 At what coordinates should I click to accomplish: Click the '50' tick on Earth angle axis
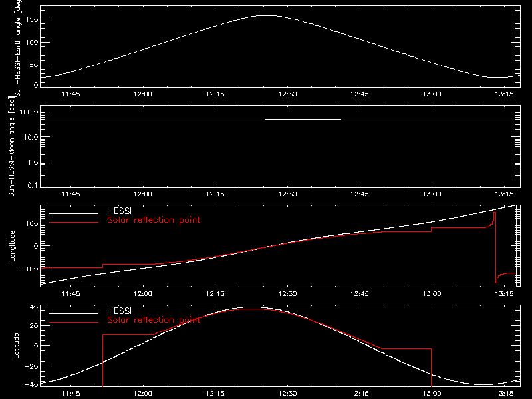pos(34,65)
